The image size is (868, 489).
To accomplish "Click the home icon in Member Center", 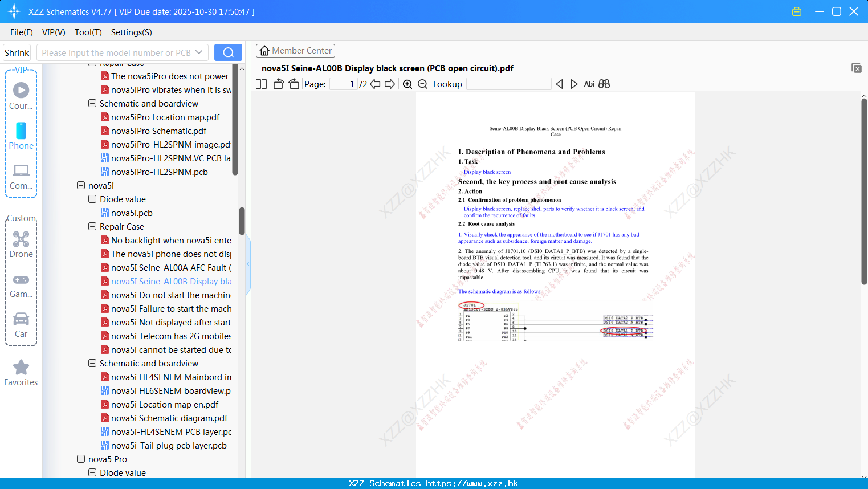I will pos(264,51).
